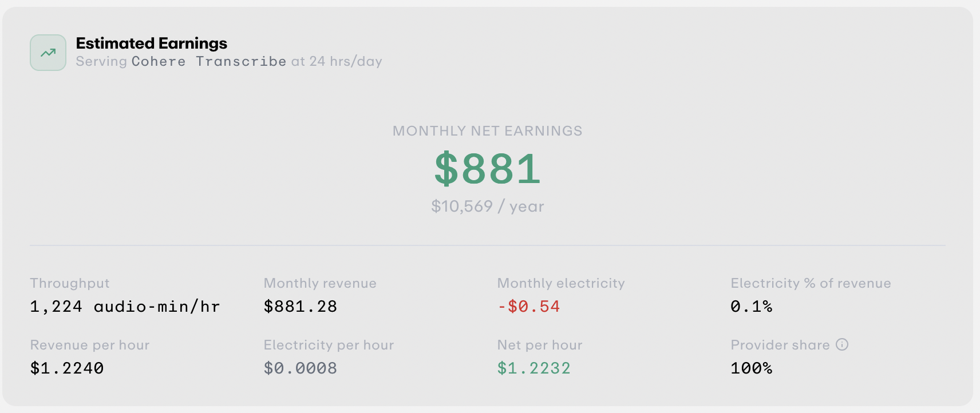This screenshot has width=980, height=413.
Task: Click the Monthly electricity label
Action: (x=561, y=283)
